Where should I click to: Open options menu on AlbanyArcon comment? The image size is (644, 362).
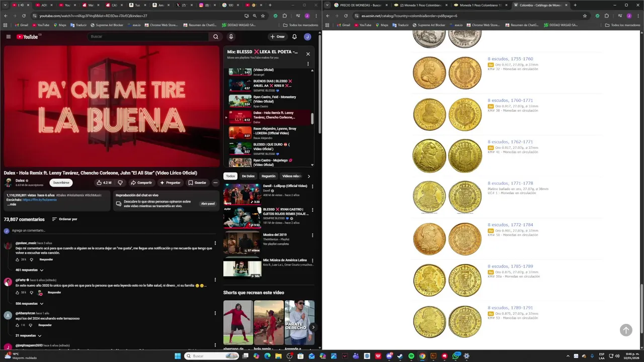click(215, 313)
